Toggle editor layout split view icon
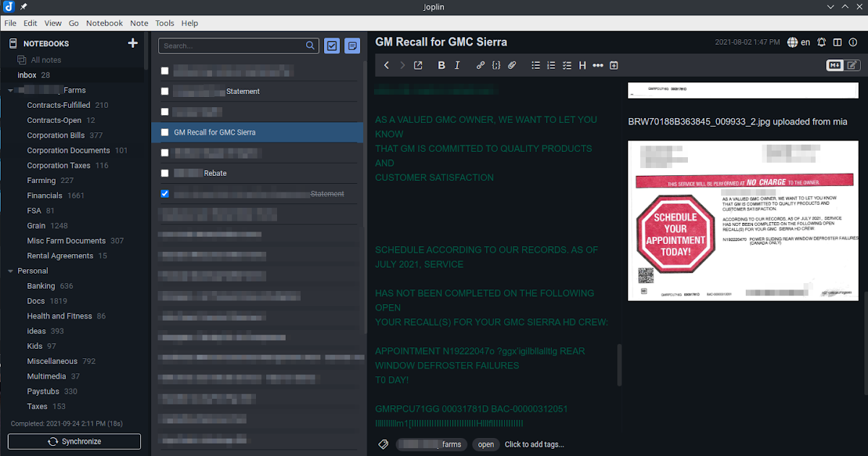Image resolution: width=868 pixels, height=456 pixels. click(x=838, y=42)
